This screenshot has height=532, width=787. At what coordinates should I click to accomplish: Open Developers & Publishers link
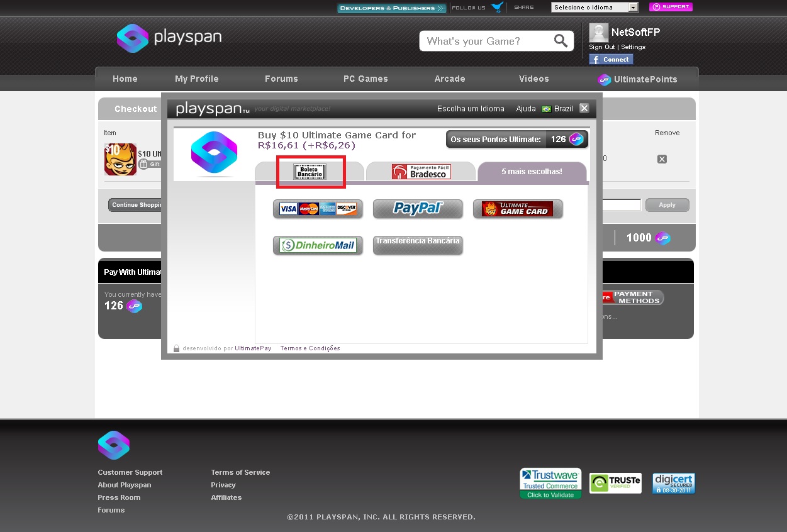391,8
